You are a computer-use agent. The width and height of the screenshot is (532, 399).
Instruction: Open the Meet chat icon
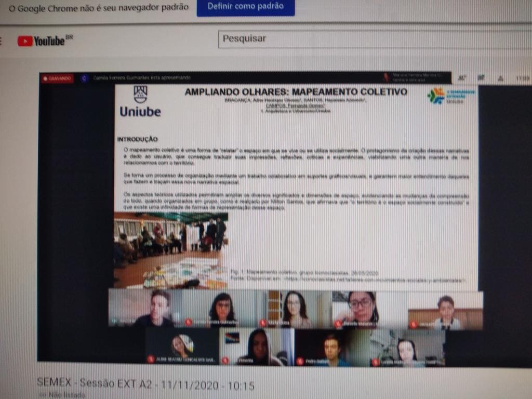point(481,78)
